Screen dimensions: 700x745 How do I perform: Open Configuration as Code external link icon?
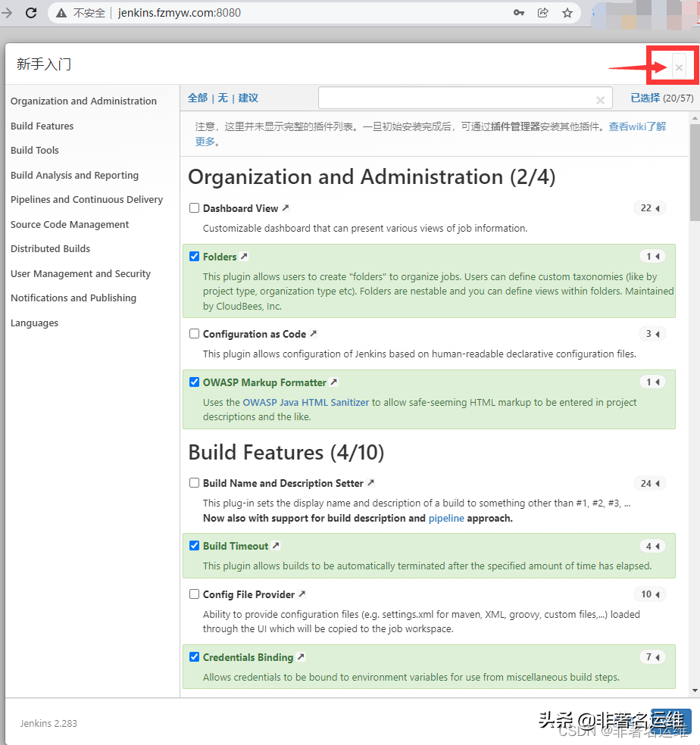coord(314,334)
